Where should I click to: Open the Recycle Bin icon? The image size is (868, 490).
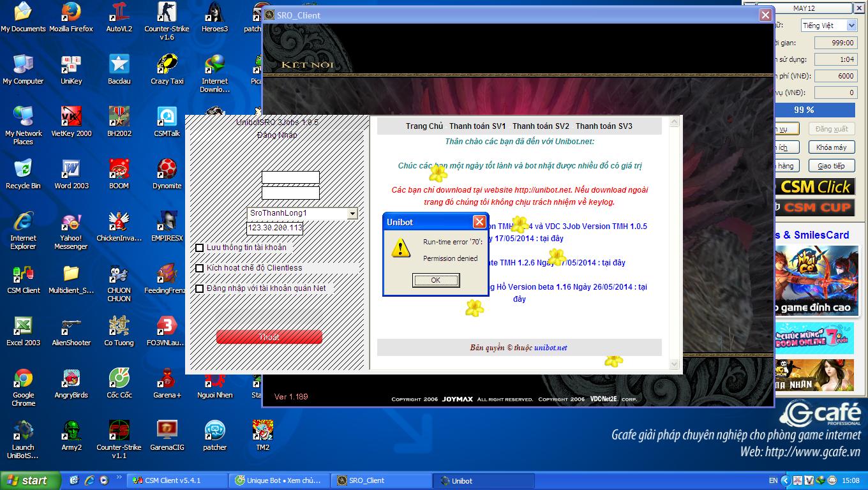point(23,174)
